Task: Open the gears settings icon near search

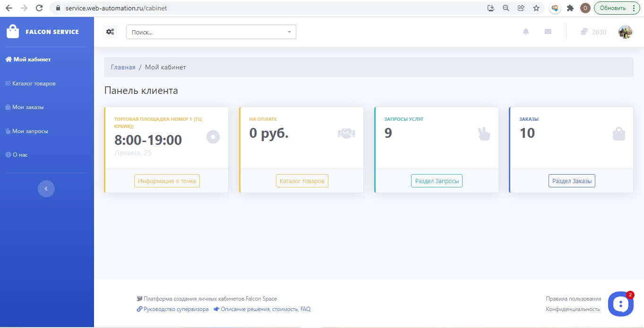Action: click(x=110, y=32)
